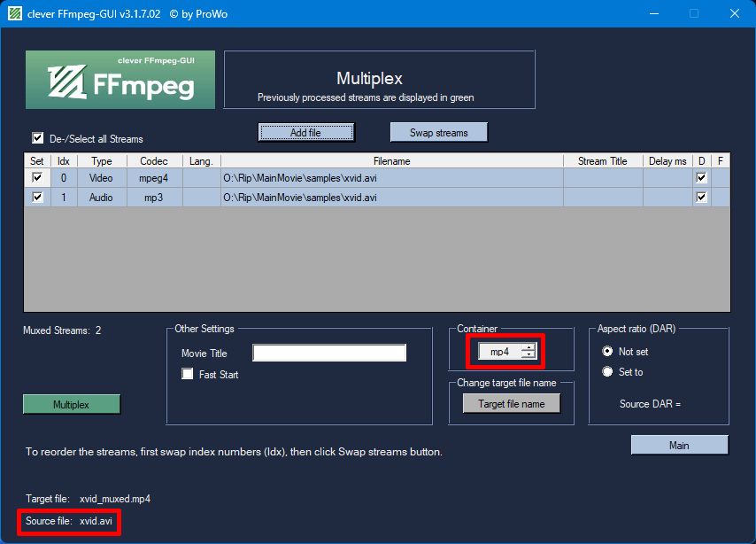Image resolution: width=756 pixels, height=544 pixels.
Task: Click the Swap streams button
Action: [x=439, y=132]
